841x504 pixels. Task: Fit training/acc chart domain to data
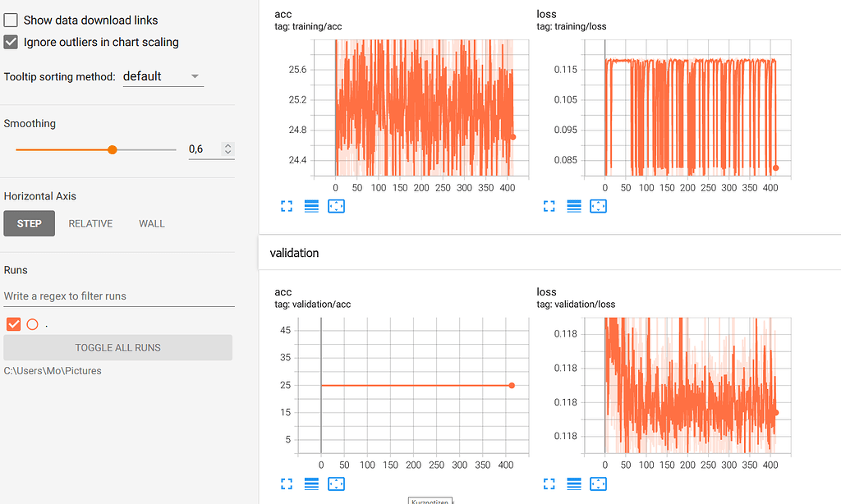[x=336, y=206]
